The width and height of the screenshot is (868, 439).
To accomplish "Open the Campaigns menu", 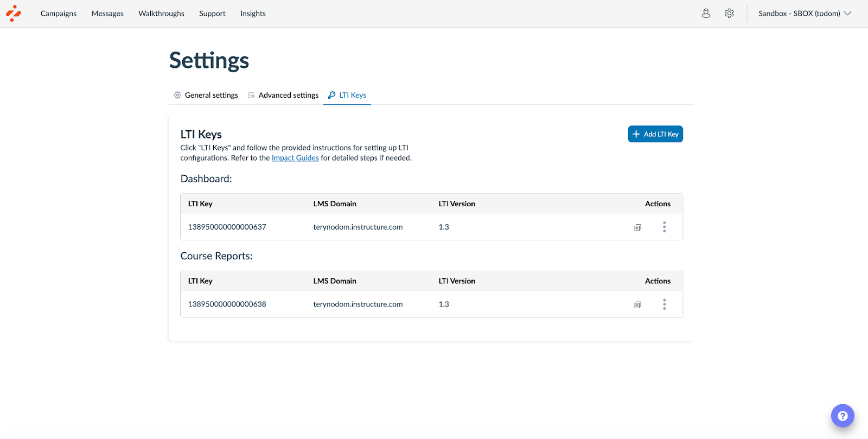I will coord(59,14).
